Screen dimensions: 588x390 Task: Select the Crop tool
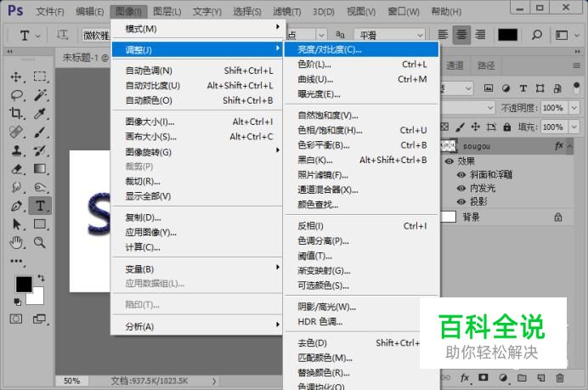(x=16, y=113)
